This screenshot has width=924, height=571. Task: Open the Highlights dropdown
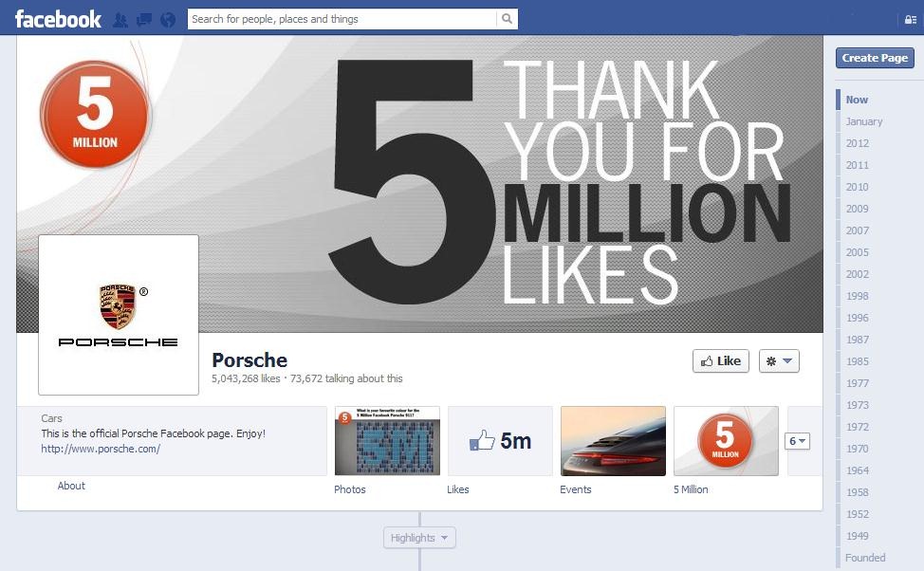[419, 538]
